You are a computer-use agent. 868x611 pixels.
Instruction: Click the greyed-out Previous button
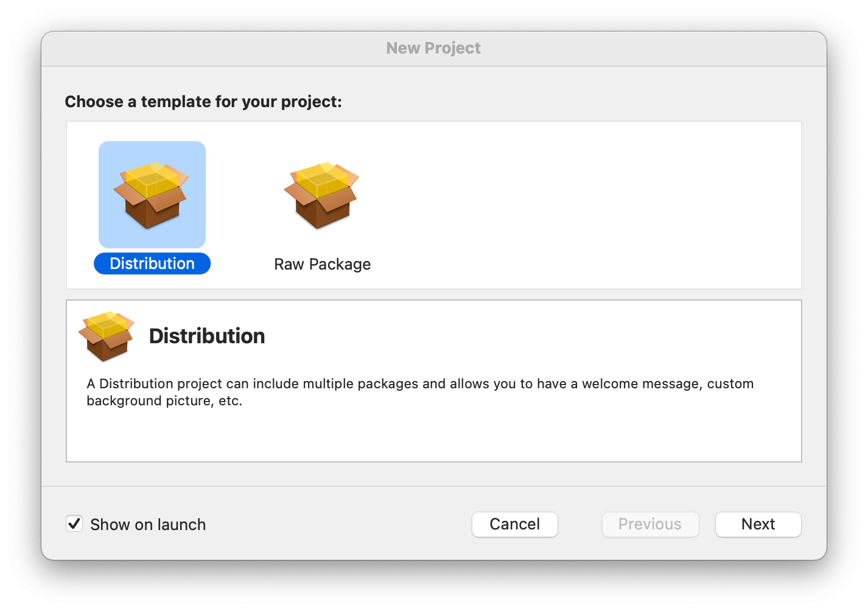tap(650, 524)
